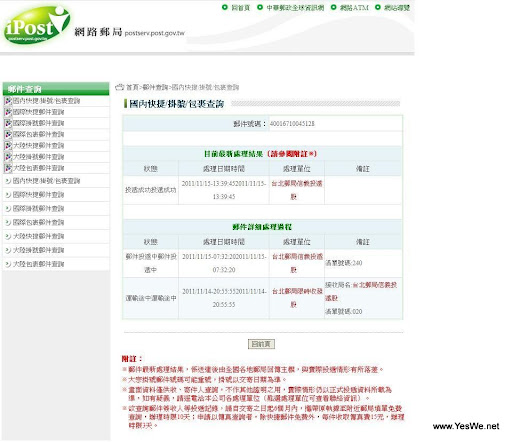Click page title 國內快捷/掛號/包裹查詢
The image size is (512, 442).
pyautogui.click(x=176, y=104)
